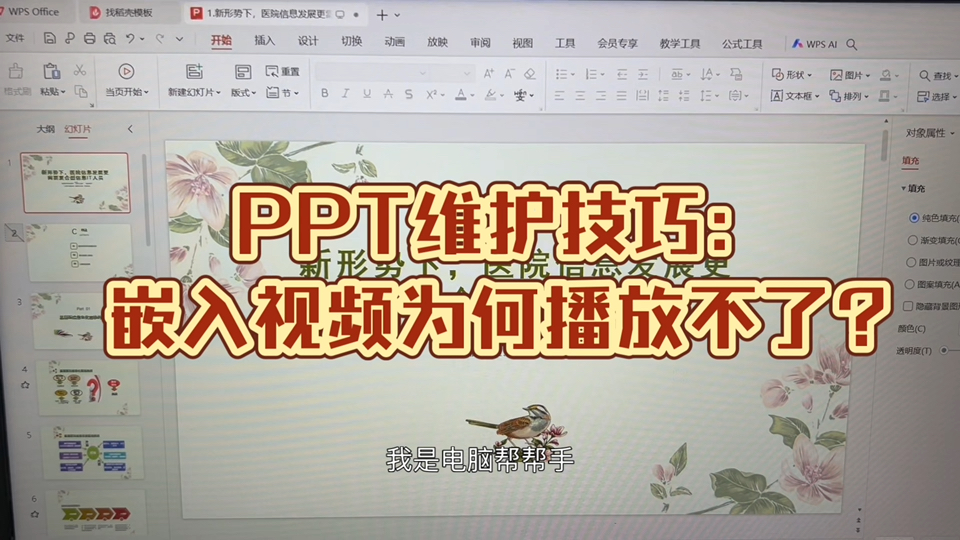This screenshot has height=540, width=960.
Task: Collapse the Fill (填充) section triangle
Action: (904, 189)
